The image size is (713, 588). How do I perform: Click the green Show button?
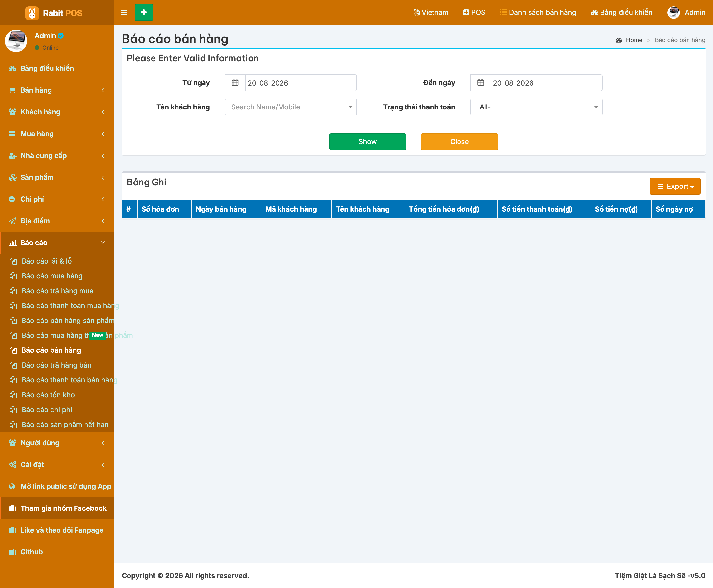coord(367,142)
